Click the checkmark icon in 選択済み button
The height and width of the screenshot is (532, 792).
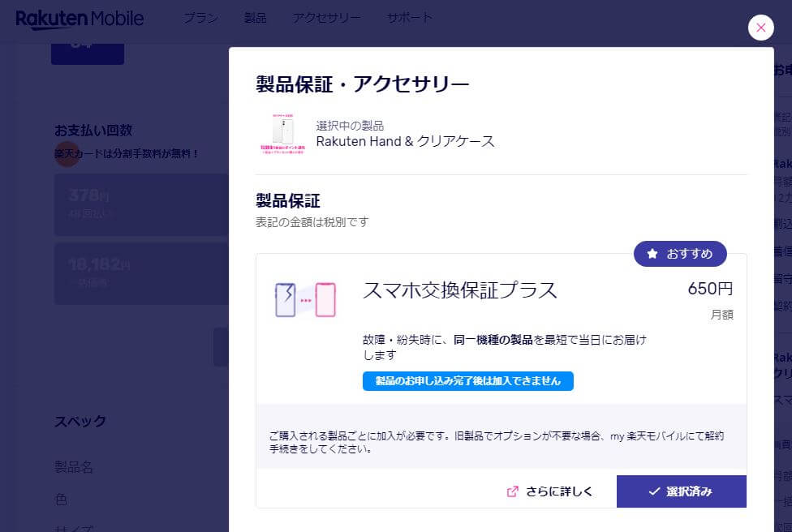[x=655, y=491]
